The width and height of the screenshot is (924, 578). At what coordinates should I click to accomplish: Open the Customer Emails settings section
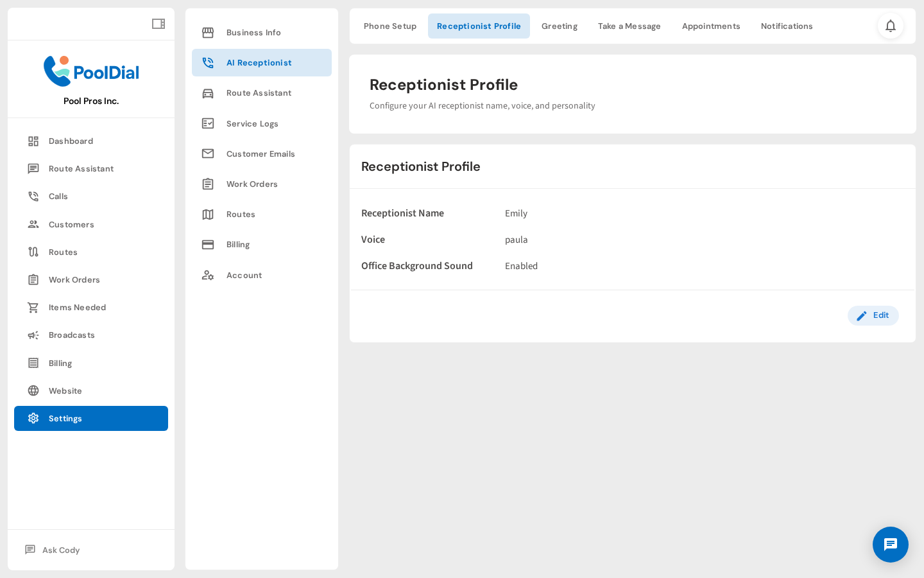(x=261, y=153)
